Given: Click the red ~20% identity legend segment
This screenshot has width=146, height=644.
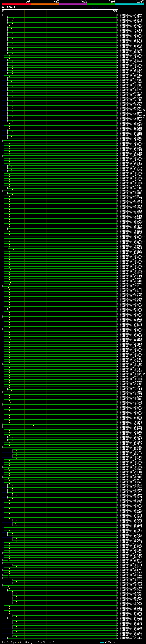Looking at the screenshot, I should [16, 4].
